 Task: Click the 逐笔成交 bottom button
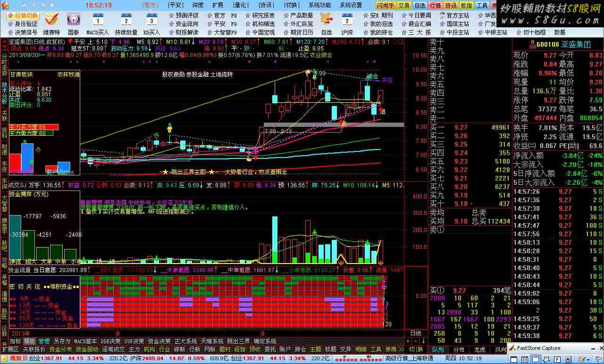(x=114, y=349)
